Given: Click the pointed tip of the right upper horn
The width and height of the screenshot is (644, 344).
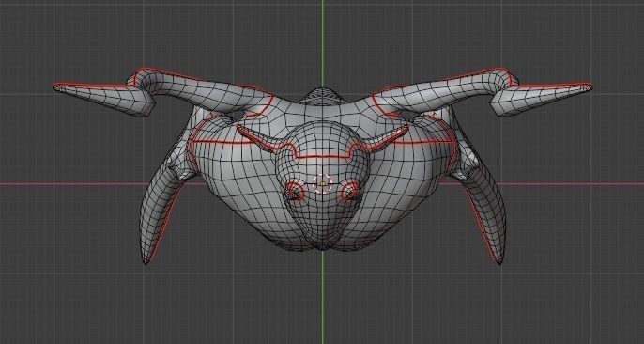Looking at the screenshot, I should click(x=590, y=86).
